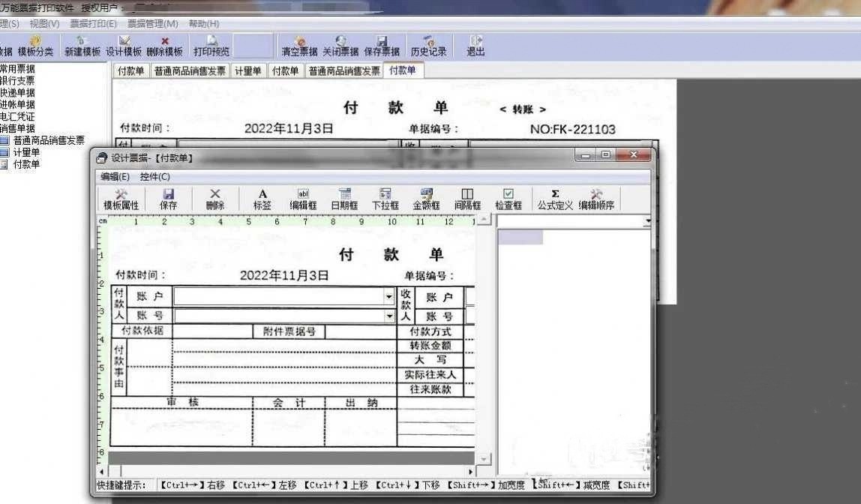This screenshot has height=504, width=861.
Task: Open 普通商品销售发票 template in sidebar tree
Action: point(49,140)
